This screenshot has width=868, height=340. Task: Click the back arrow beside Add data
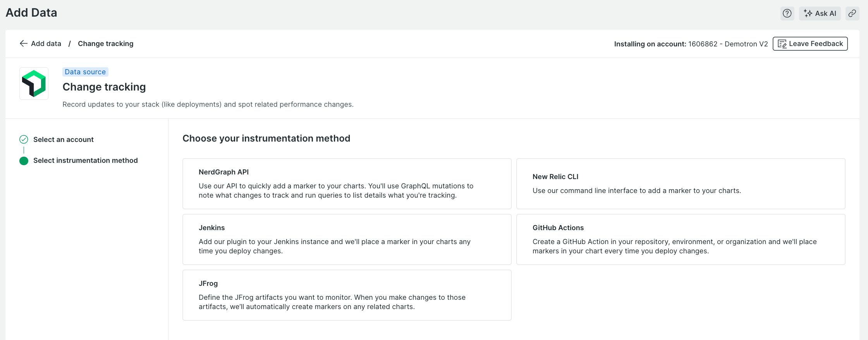pyautogui.click(x=24, y=44)
